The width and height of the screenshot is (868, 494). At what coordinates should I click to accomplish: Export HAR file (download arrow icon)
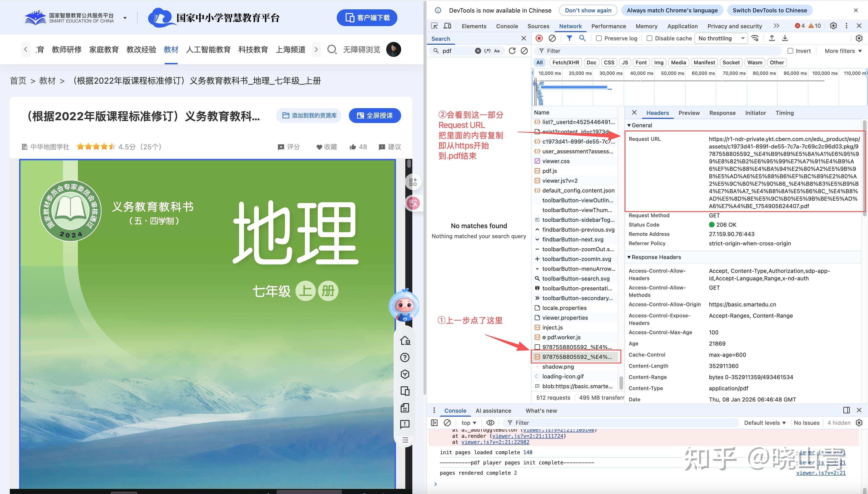pos(785,38)
